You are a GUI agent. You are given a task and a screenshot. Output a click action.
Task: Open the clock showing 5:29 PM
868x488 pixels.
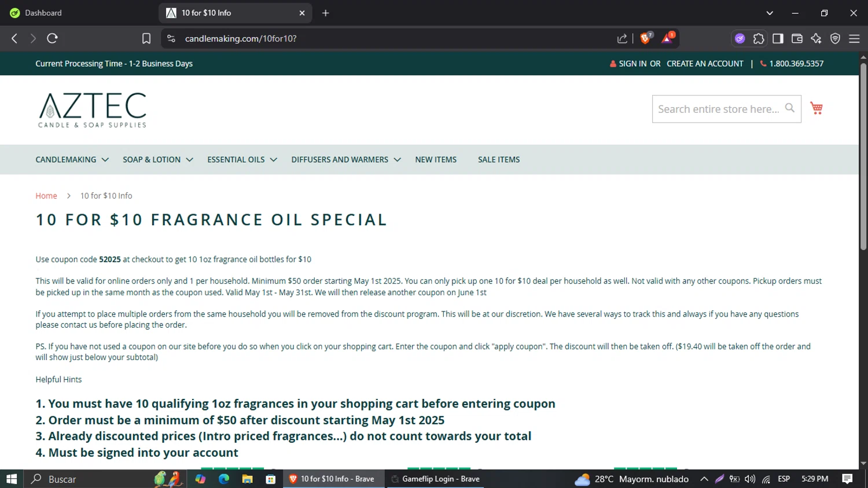(815, 479)
